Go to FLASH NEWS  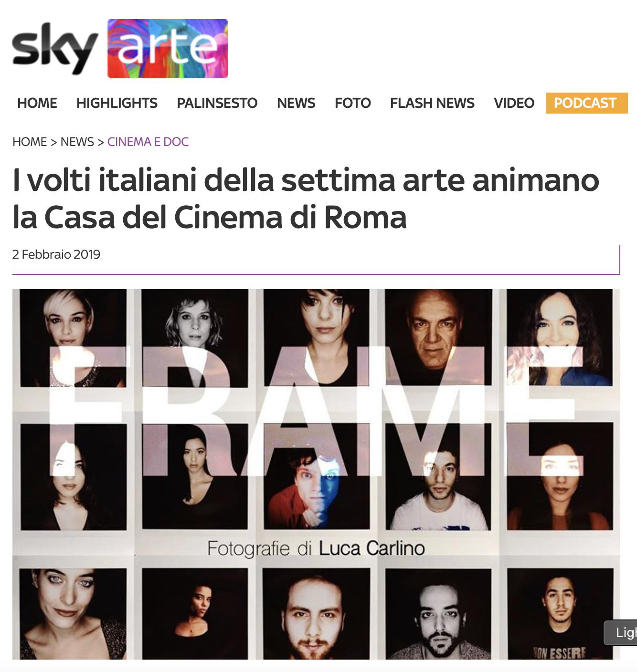click(432, 103)
